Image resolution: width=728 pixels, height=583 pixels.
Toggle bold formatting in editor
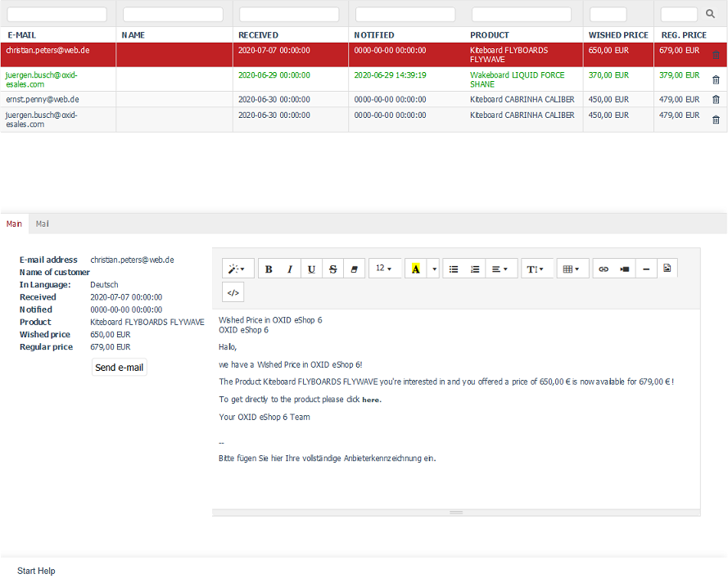click(269, 269)
